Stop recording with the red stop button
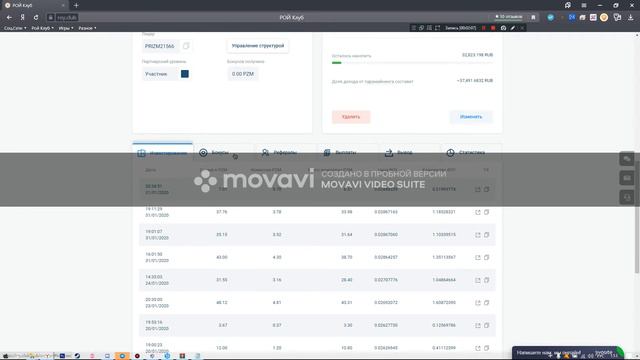This screenshot has width=640, height=360. pos(493,28)
